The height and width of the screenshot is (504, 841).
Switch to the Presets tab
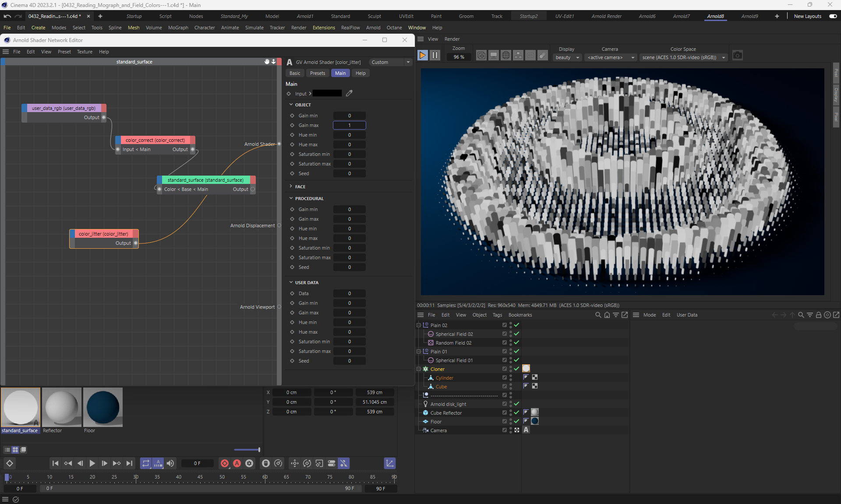tap(317, 73)
